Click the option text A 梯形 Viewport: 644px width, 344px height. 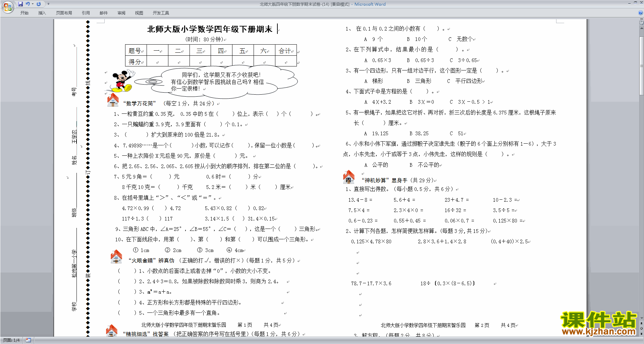(374, 81)
